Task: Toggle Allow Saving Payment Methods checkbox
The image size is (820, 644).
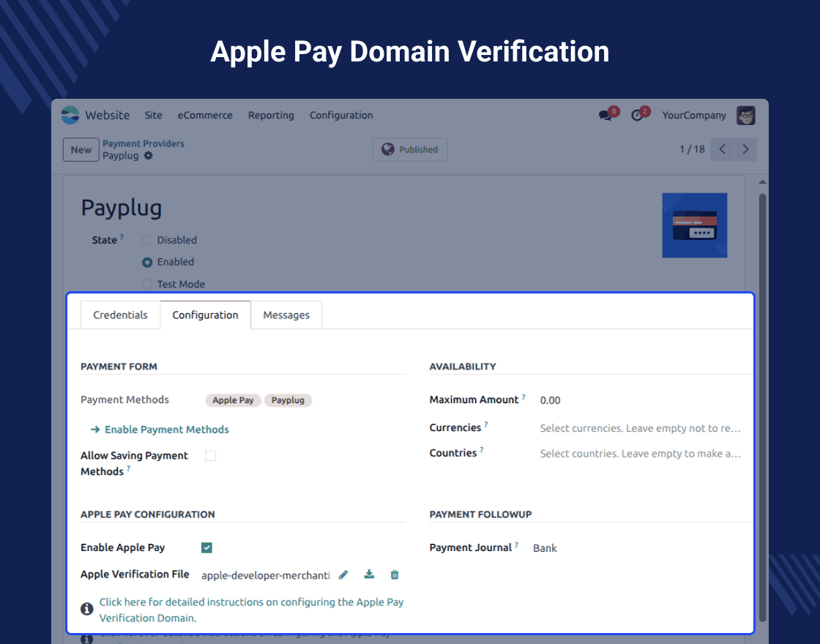Action: pos(211,456)
